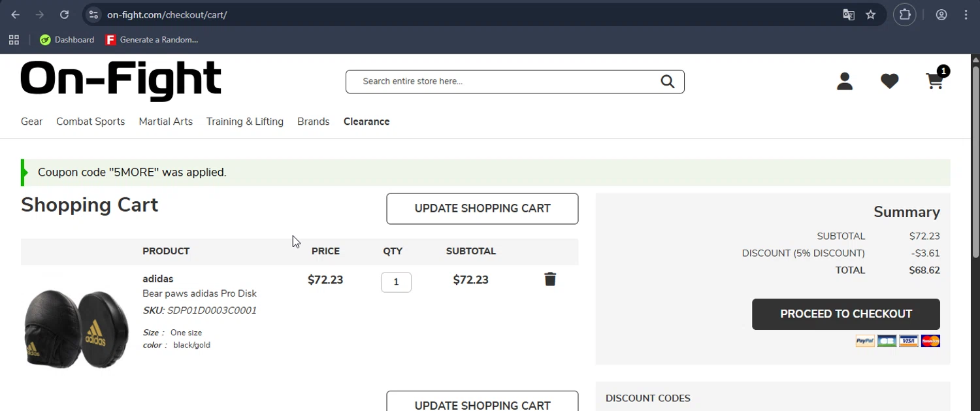
Task: Open the account user icon
Action: 845,81
